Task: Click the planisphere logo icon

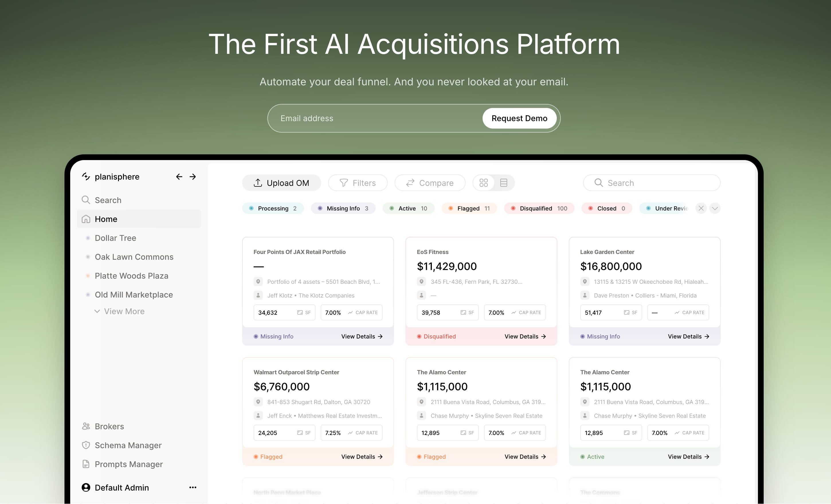Action: [x=86, y=176]
